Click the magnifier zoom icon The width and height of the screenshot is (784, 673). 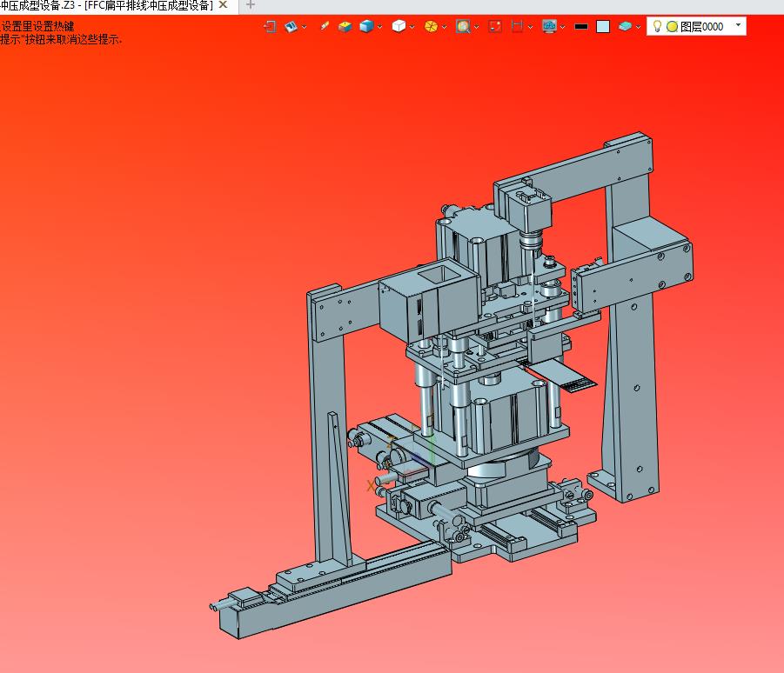click(463, 26)
